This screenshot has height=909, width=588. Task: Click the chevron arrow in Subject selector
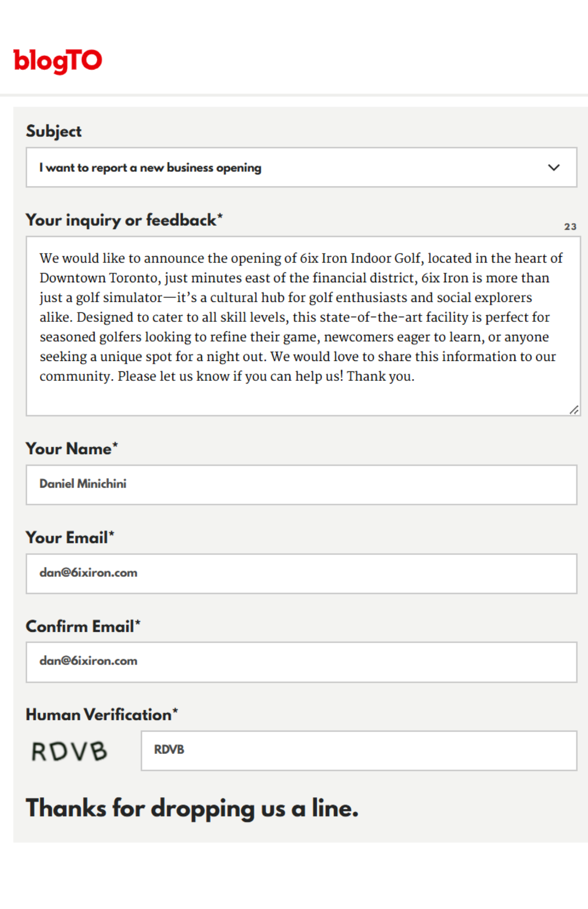pyautogui.click(x=553, y=167)
